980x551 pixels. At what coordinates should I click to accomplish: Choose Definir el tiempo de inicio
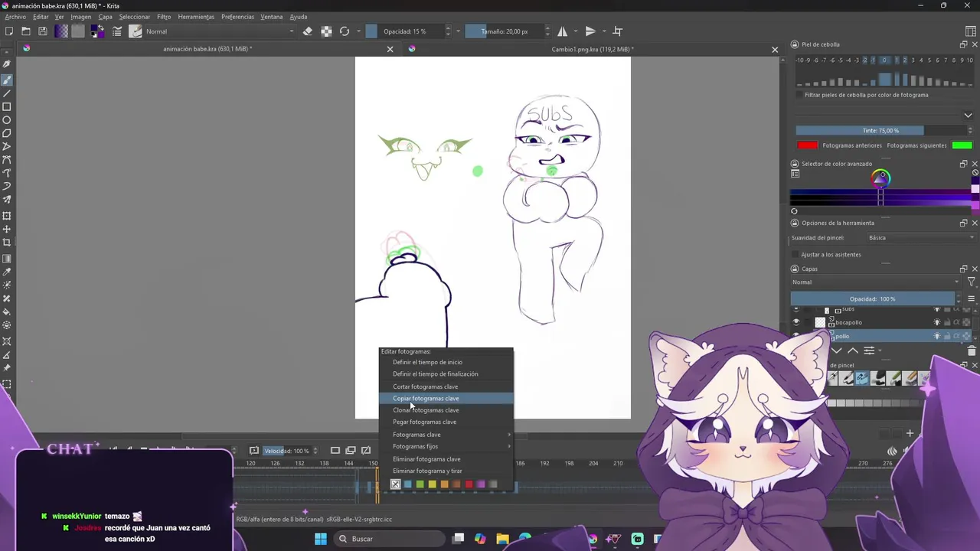click(446, 362)
